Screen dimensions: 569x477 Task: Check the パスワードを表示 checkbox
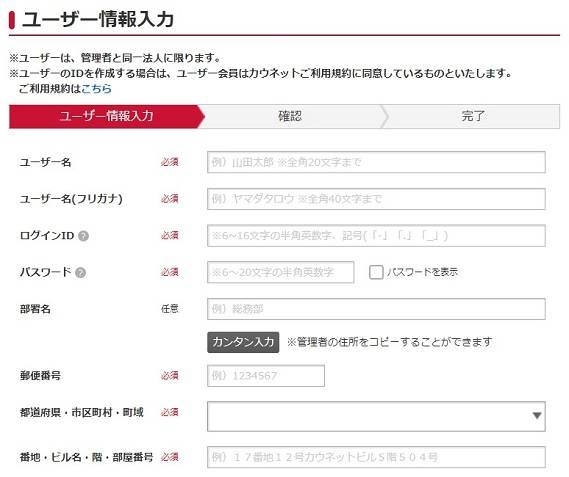pos(376,272)
